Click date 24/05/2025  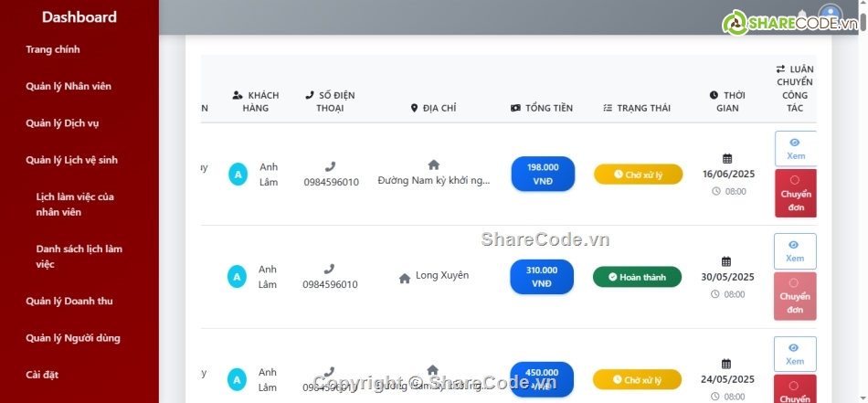coord(727,380)
